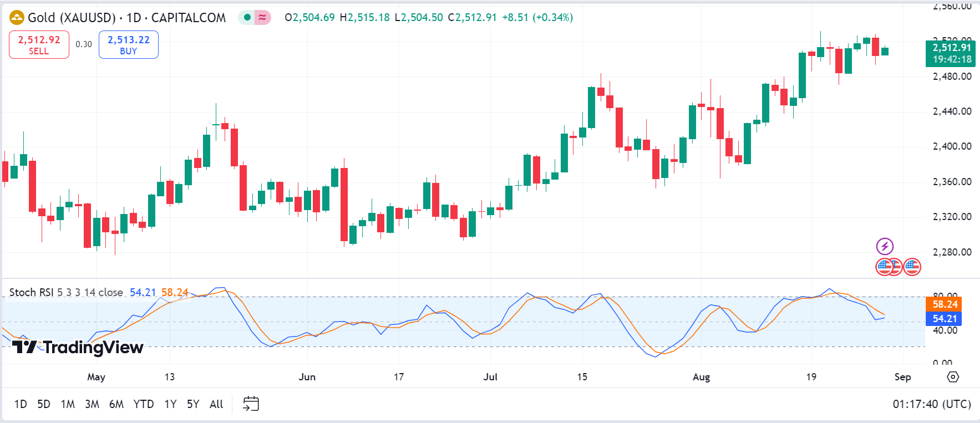The height and width of the screenshot is (423, 980).
Task: Click the orange 58.24 Stoch RSI label
Action: click(943, 304)
